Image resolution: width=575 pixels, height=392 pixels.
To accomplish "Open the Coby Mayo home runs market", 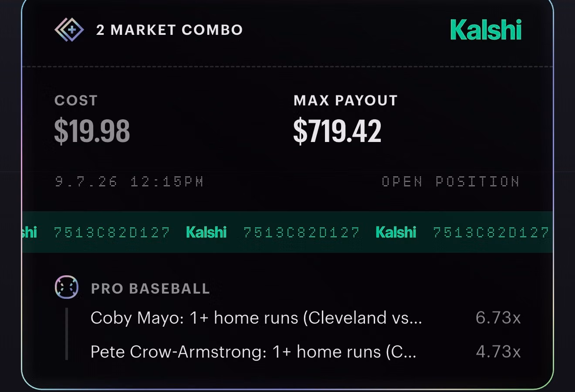I will click(256, 318).
